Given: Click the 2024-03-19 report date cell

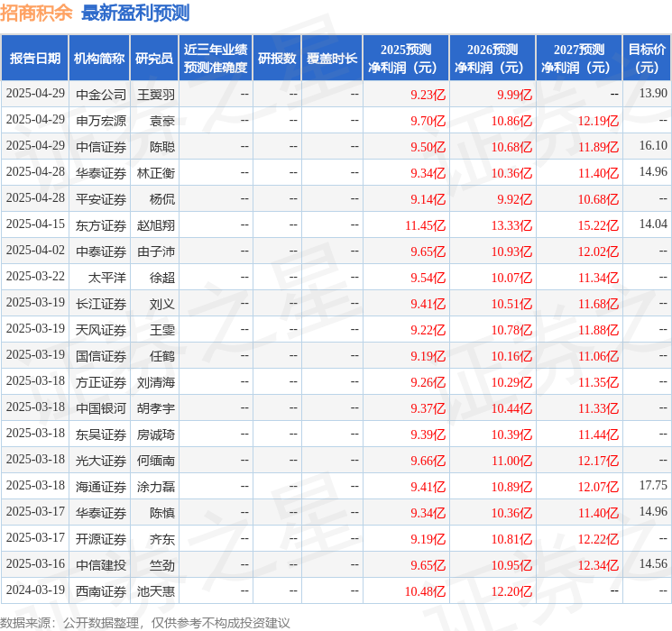Looking at the screenshot, I should pyautogui.click(x=35, y=591).
